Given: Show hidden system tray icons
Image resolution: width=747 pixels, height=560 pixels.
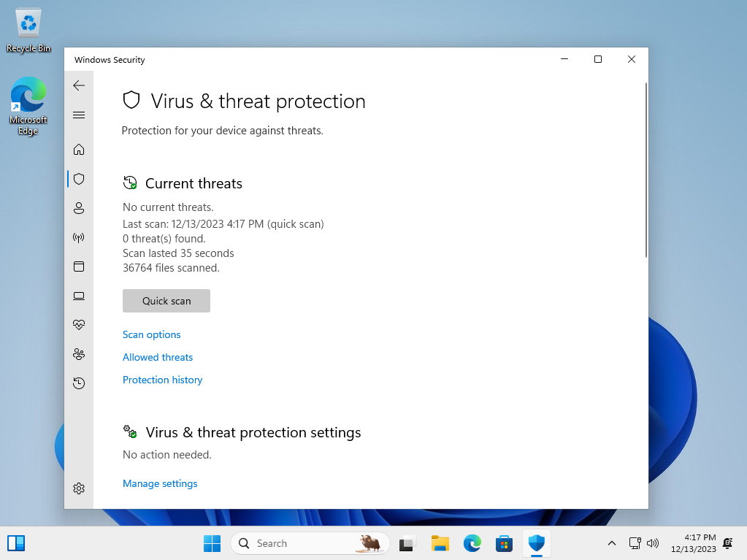Looking at the screenshot, I should click(612, 543).
